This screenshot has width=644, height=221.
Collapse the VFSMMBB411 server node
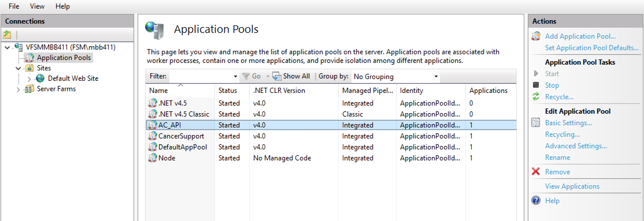pos(8,47)
